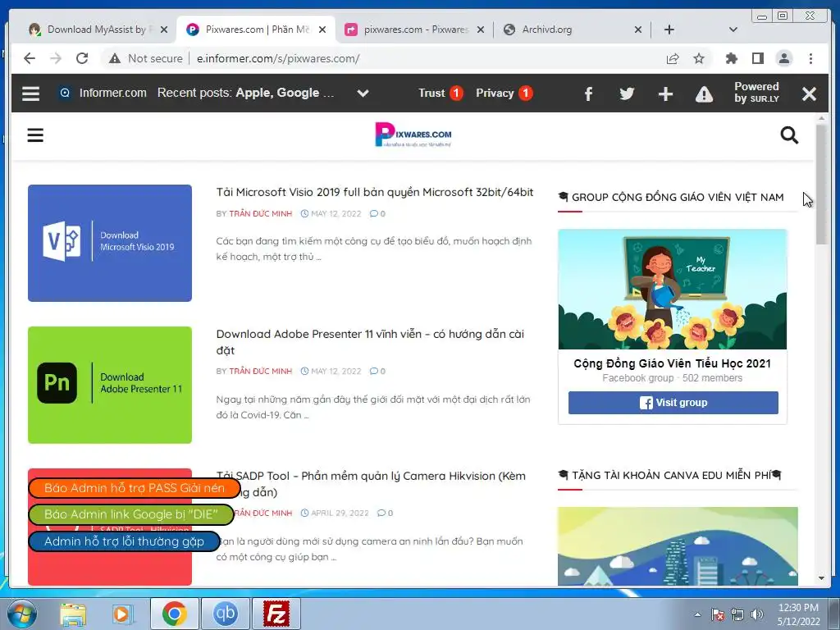Open Chrome three-dot menu
The image size is (840, 630).
click(810, 58)
